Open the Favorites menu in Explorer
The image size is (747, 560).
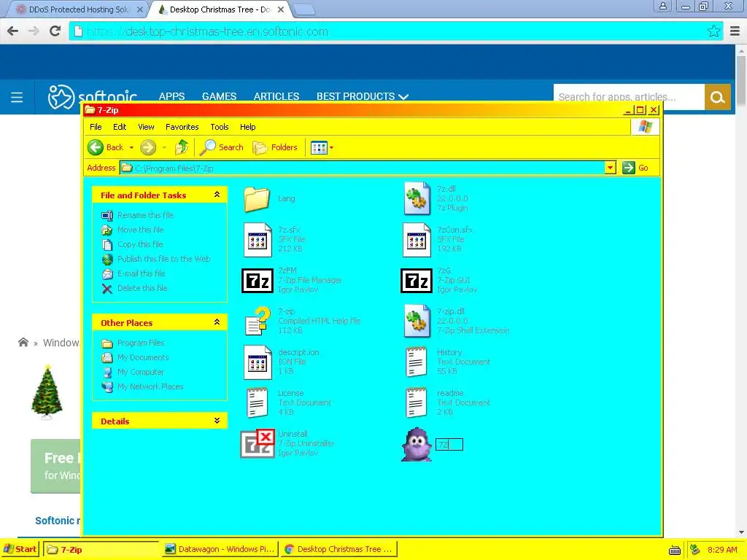182,127
